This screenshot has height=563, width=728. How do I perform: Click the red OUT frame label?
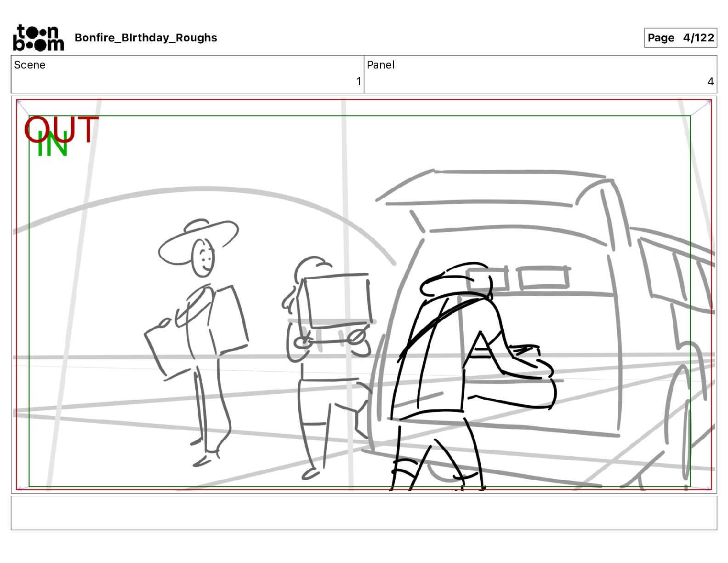62,129
